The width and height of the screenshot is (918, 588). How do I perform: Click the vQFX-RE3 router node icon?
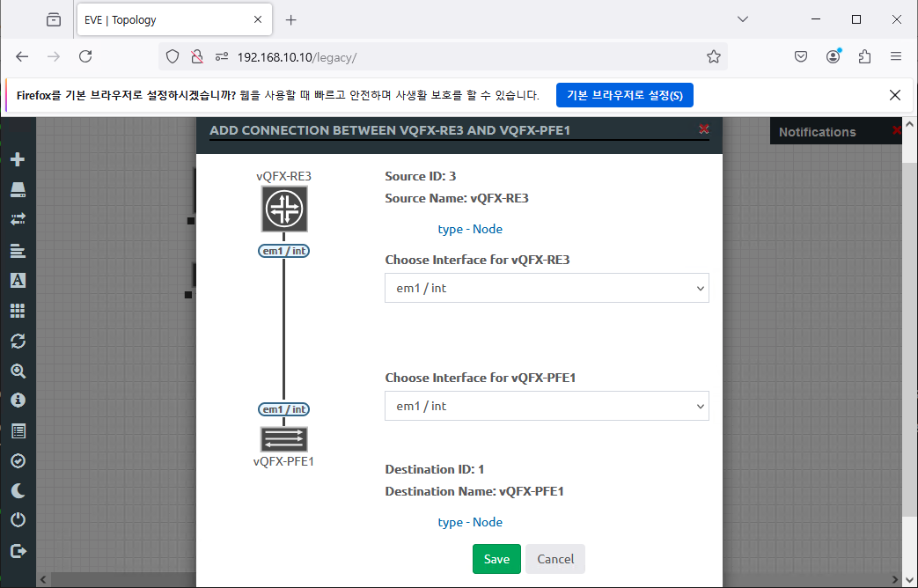[x=284, y=209]
